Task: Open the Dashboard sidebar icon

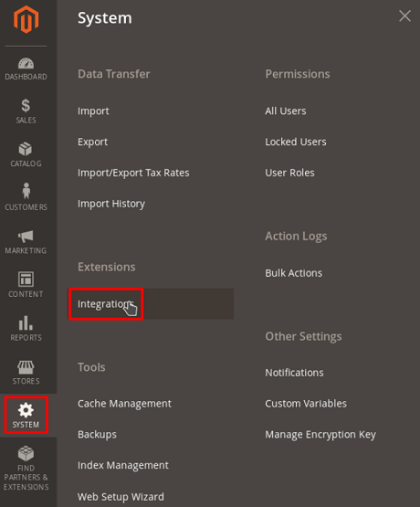Action: [26, 63]
